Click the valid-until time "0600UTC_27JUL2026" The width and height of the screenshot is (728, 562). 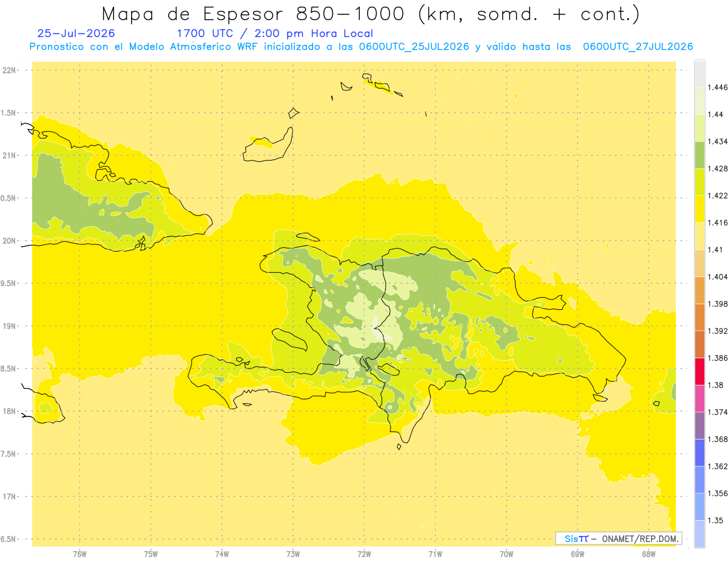(638, 47)
